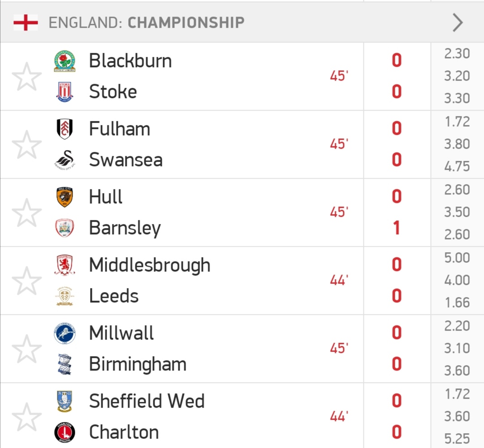Screen dimensions: 484x448
Task: Toggle the favorite star for Hull vs Barnsley
Action: [26, 213]
